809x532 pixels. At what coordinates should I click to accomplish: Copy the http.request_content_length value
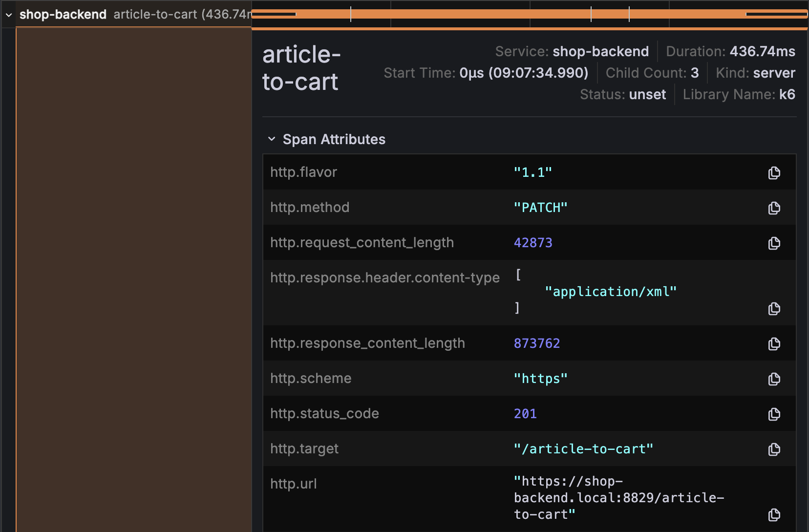(x=774, y=243)
